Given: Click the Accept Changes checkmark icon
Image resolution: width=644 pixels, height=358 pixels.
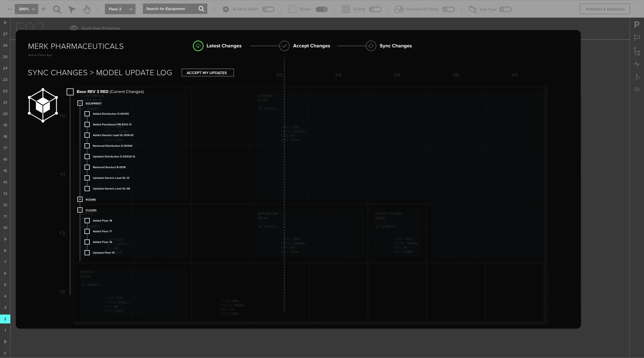Looking at the screenshot, I should pyautogui.click(x=284, y=46).
